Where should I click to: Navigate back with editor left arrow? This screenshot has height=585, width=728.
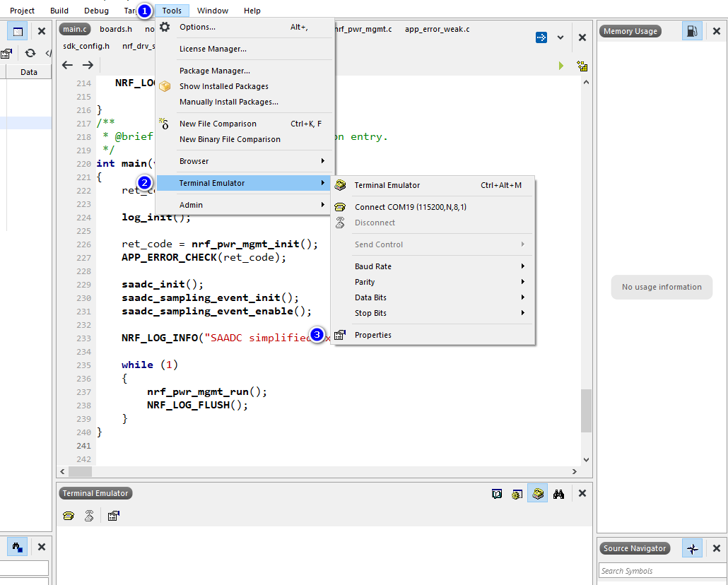(x=67, y=65)
